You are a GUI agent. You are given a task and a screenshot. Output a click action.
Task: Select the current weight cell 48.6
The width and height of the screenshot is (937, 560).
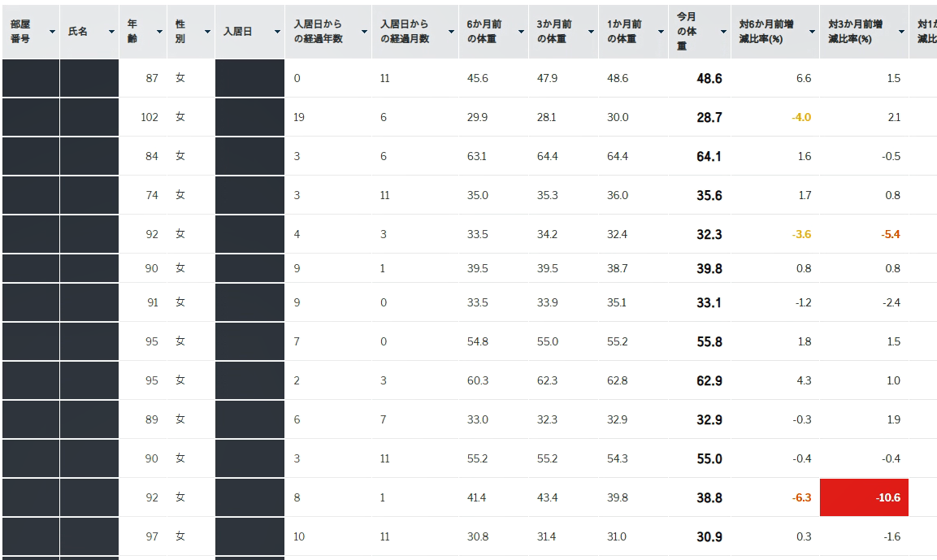coord(709,79)
